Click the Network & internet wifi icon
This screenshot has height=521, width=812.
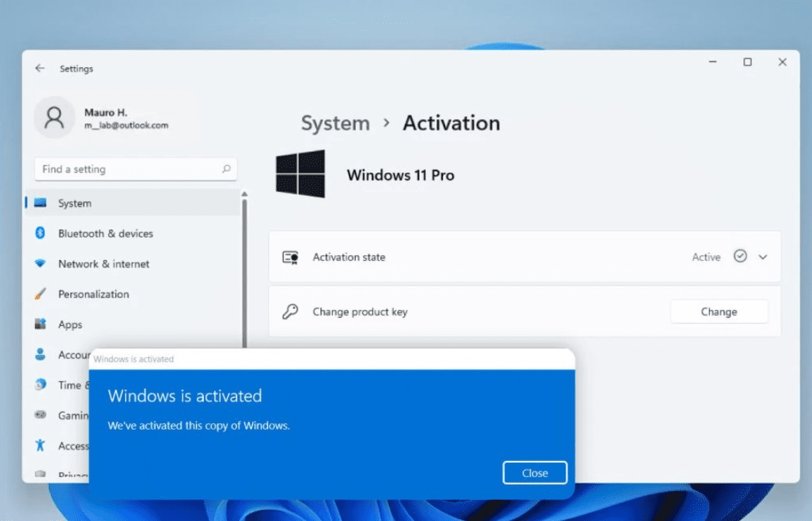[40, 264]
